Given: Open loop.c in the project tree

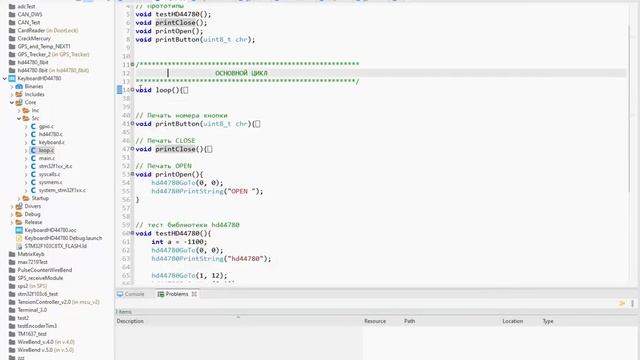Looking at the screenshot, I should [x=46, y=151].
